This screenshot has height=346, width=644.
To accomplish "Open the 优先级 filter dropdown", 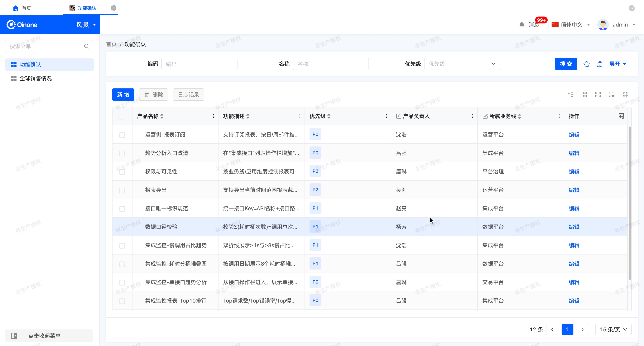I will point(462,64).
